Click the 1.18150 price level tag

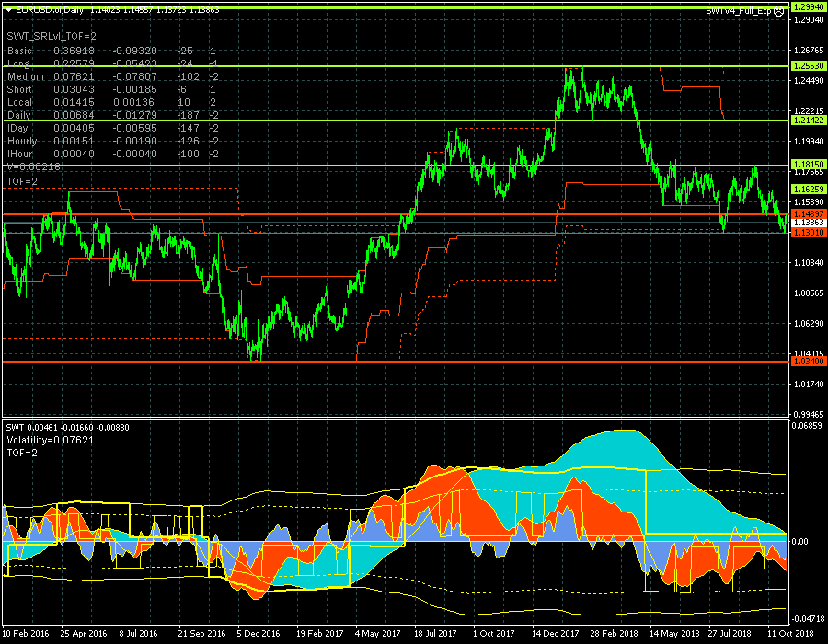(x=807, y=164)
